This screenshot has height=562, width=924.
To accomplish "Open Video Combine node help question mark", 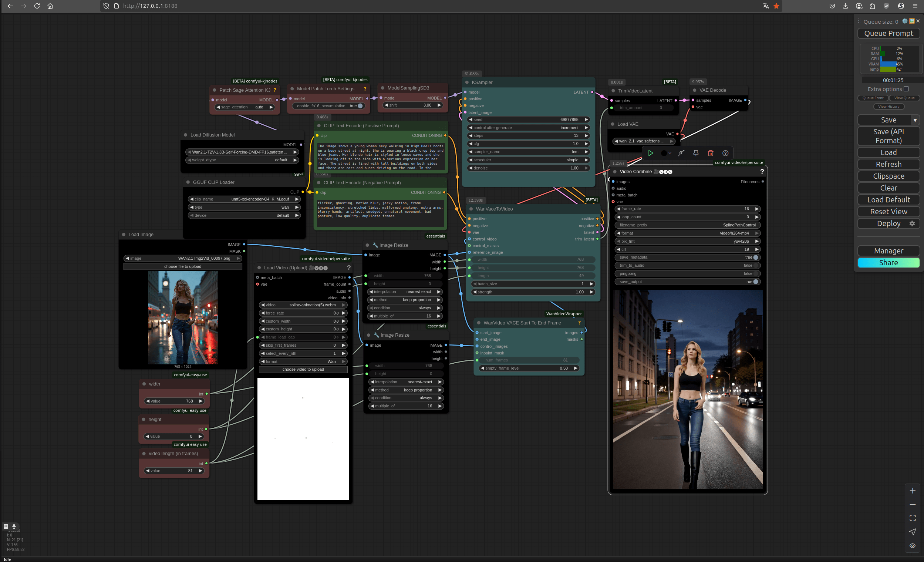I will pyautogui.click(x=762, y=171).
